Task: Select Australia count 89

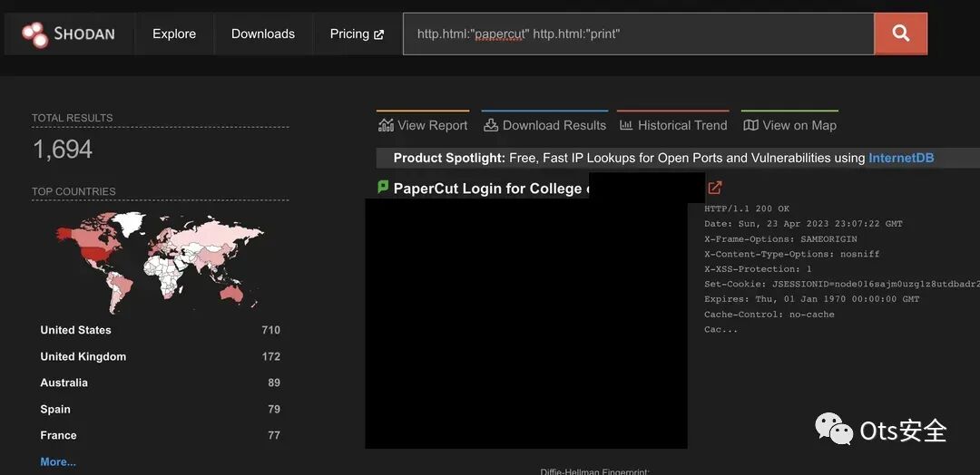Action: tap(274, 383)
